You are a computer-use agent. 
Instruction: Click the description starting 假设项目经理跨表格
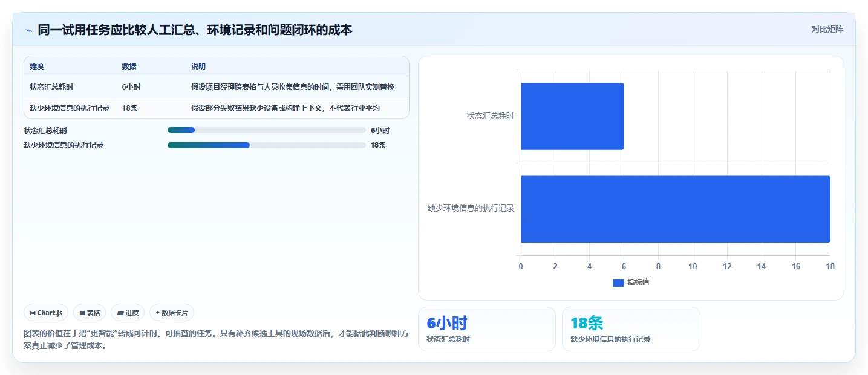[293, 87]
